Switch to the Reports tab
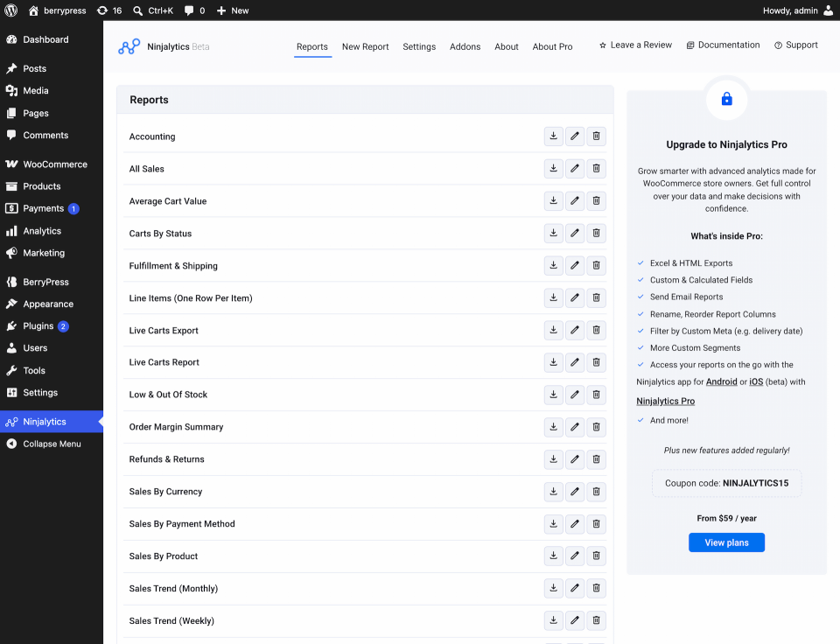This screenshot has width=840, height=644. click(x=312, y=46)
